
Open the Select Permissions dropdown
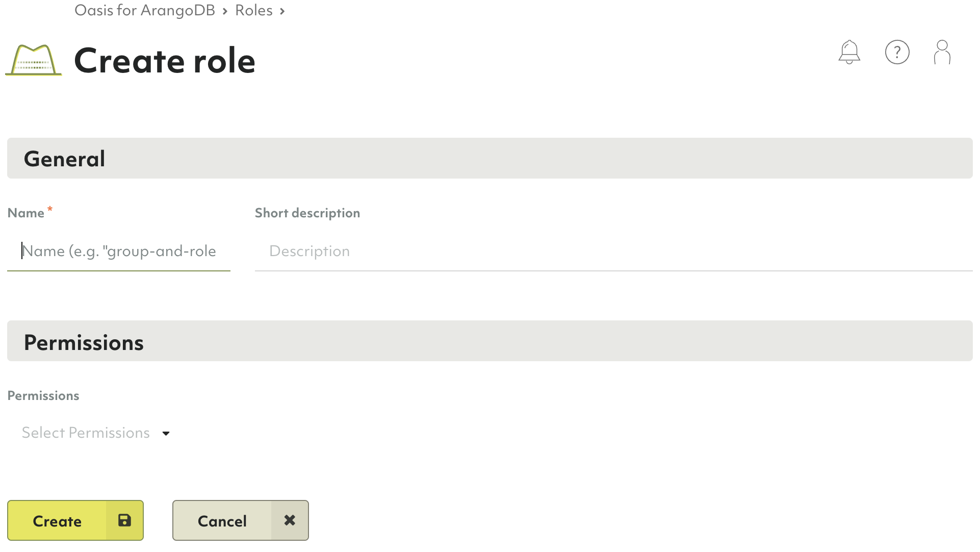click(86, 433)
